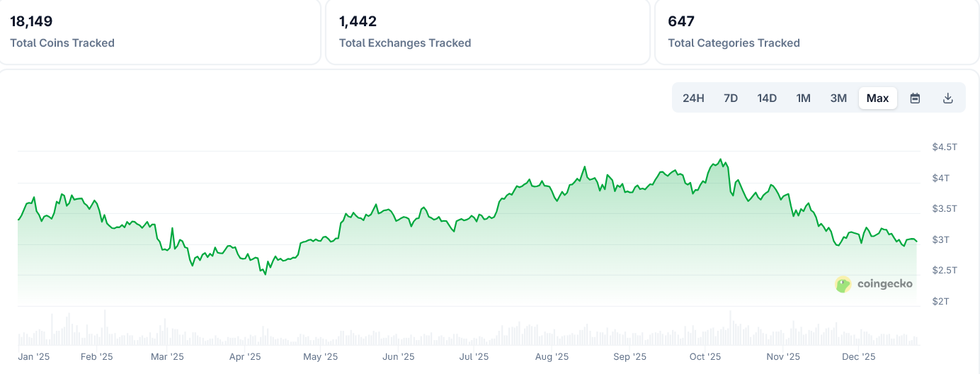Click the May '25 axis label
Viewport: 980px width, 374px height.
click(x=321, y=356)
